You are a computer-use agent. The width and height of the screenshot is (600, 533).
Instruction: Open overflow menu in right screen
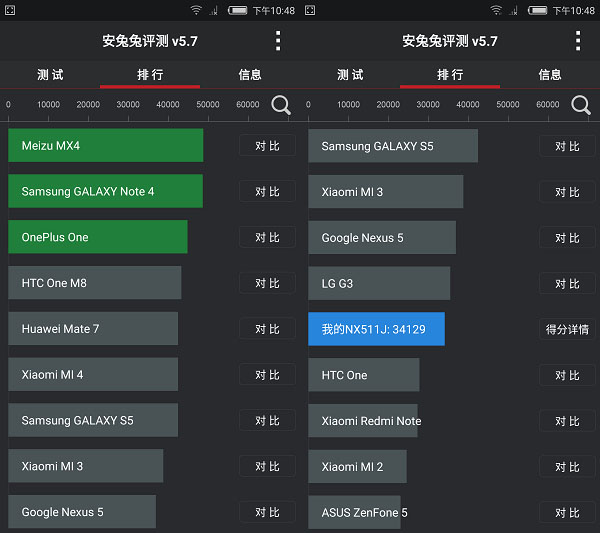pos(578,41)
